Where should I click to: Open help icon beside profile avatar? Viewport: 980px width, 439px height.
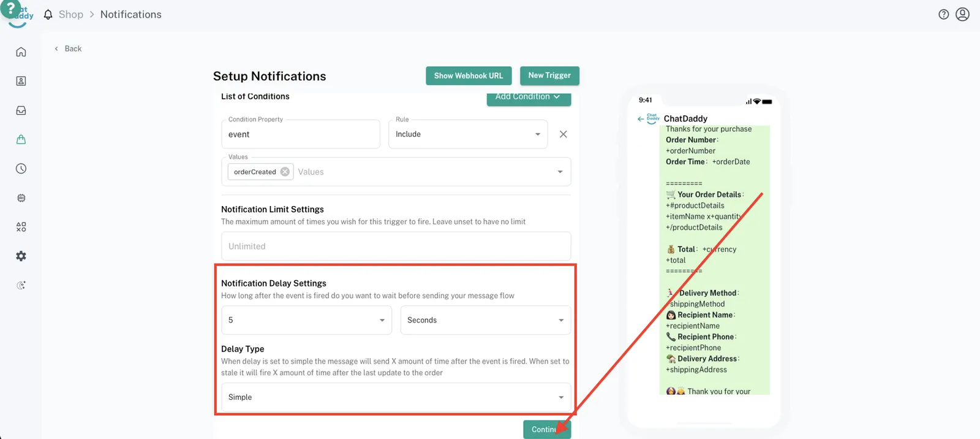pos(943,14)
